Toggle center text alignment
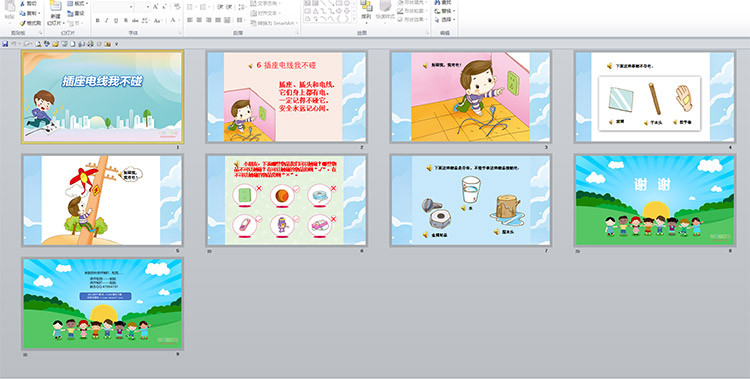Image resolution: width=750 pixels, height=379 pixels. click(199, 20)
